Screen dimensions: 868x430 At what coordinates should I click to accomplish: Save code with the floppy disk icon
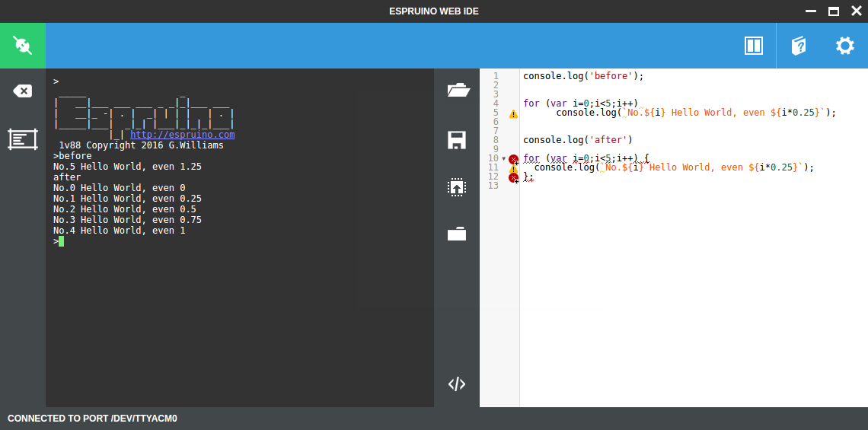pos(457,140)
